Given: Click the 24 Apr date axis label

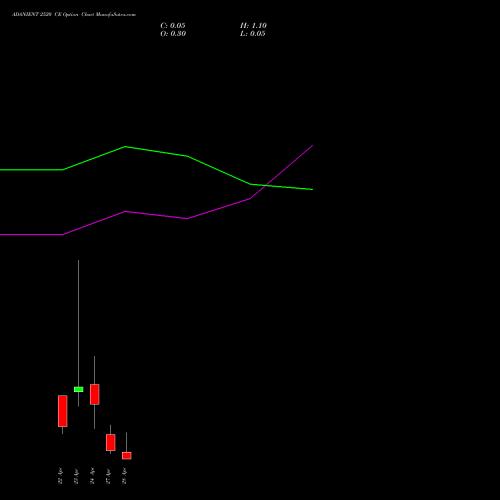Looking at the screenshot, I should point(92,476).
